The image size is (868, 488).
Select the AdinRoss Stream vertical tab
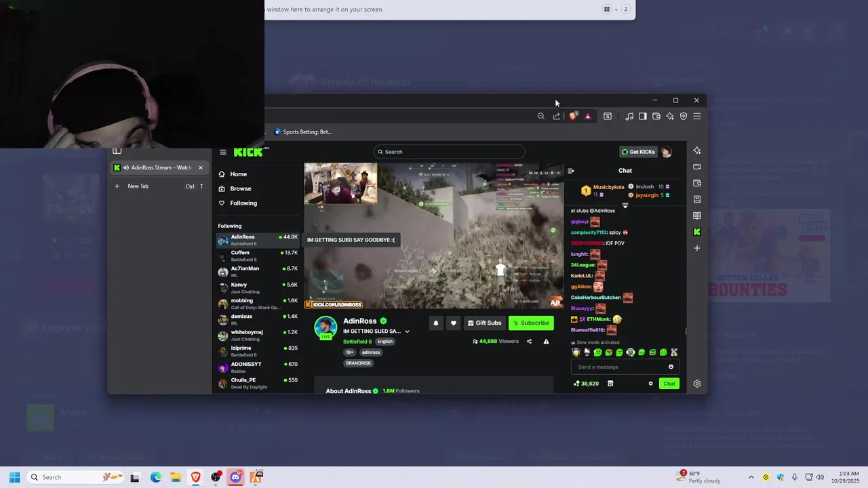click(x=160, y=167)
